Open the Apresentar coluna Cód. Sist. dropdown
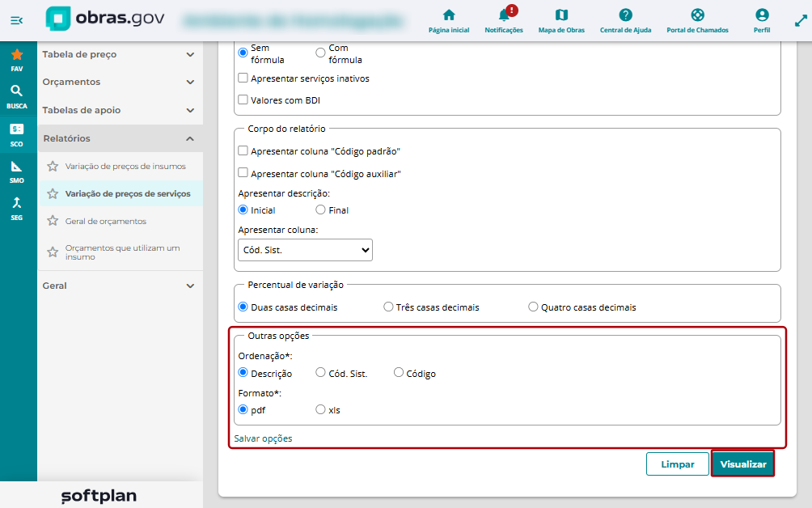 [305, 250]
